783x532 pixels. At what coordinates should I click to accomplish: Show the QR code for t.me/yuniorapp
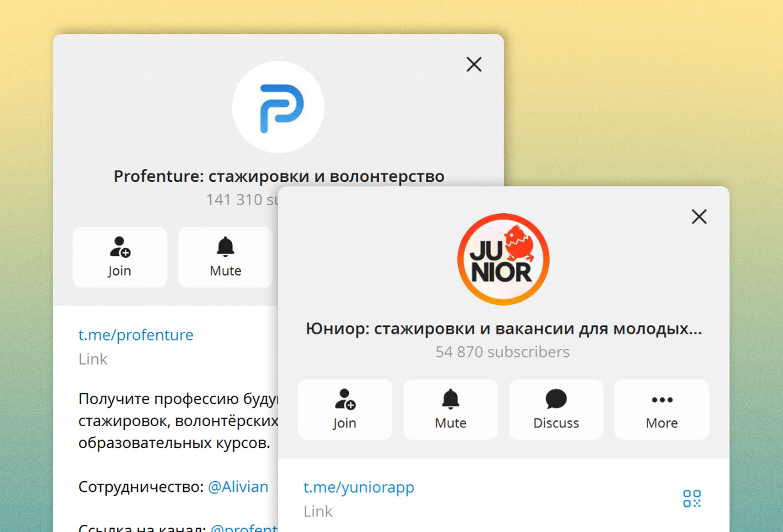click(691, 499)
